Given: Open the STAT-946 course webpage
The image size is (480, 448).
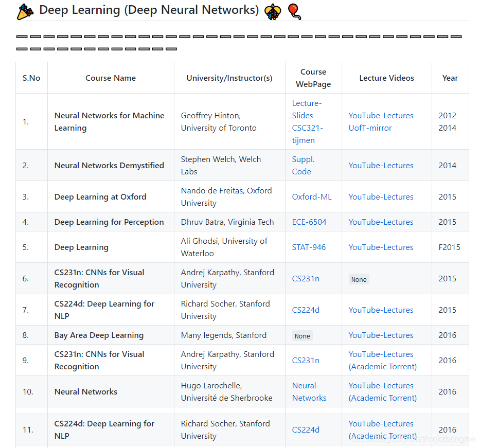Looking at the screenshot, I should tap(309, 247).
